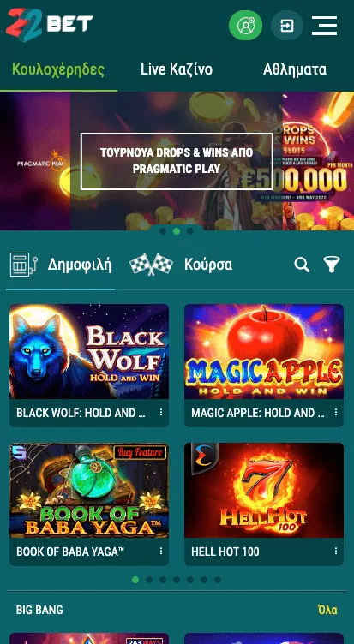Click the Drops & Wins tournament banner button
The image size is (354, 644).
[x=177, y=161]
